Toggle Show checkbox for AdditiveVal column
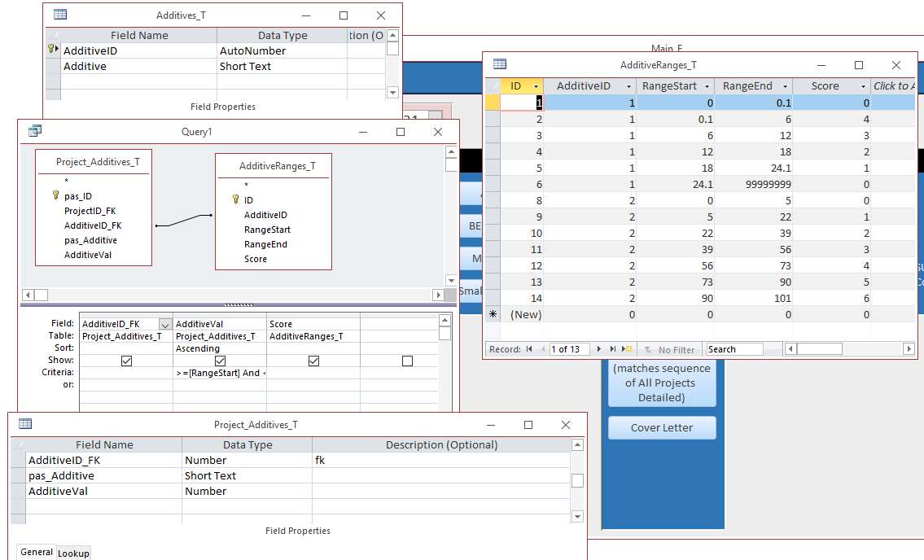This screenshot has width=924, height=560. pos(220,360)
